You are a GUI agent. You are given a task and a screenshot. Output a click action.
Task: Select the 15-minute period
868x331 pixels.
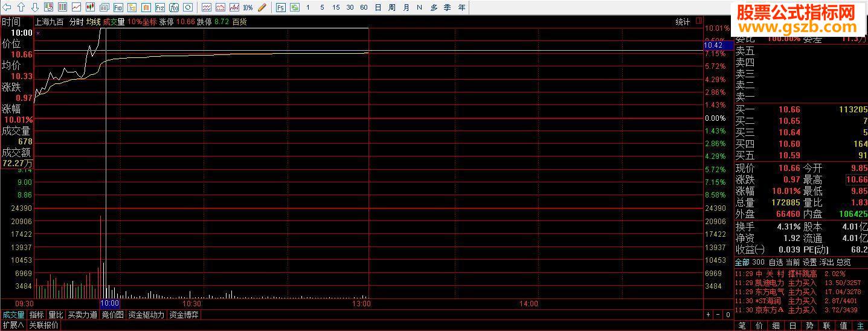coord(336,7)
